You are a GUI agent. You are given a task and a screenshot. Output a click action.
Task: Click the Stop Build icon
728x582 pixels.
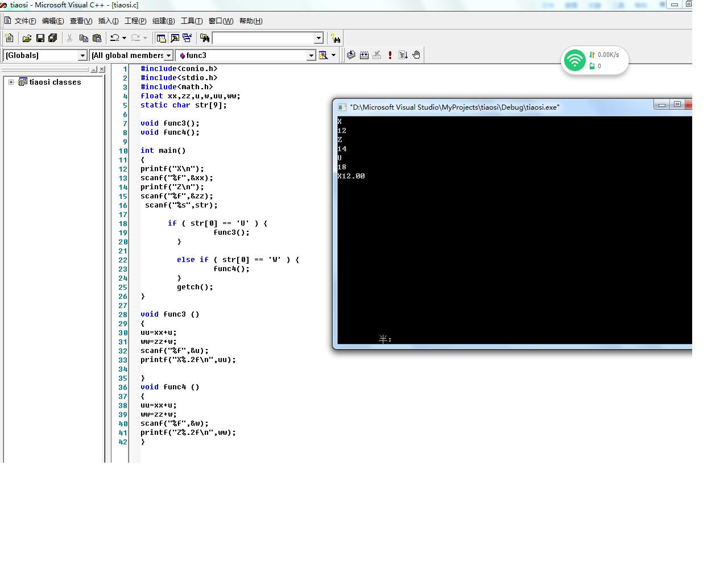(377, 55)
